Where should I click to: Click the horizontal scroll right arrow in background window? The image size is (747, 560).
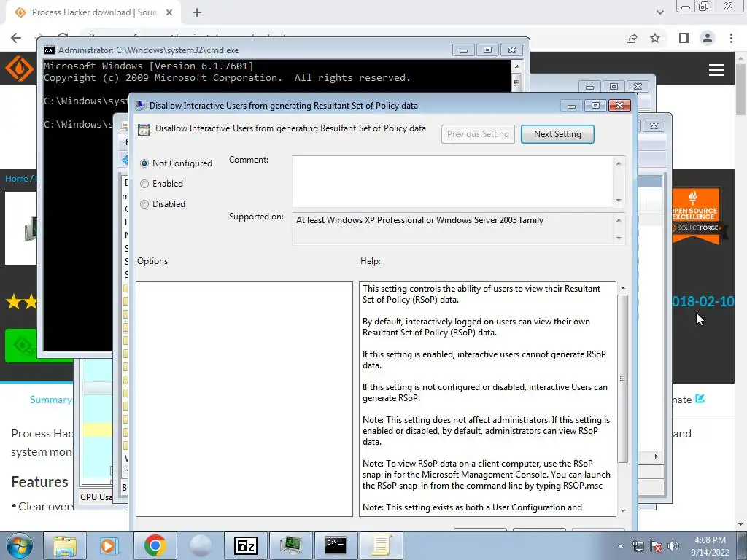click(656, 456)
